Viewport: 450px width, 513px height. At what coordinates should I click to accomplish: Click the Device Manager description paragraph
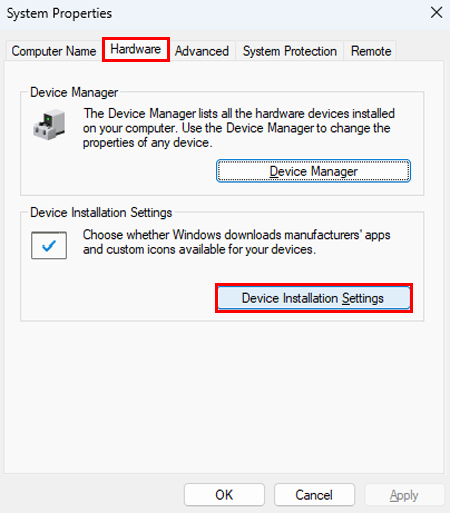point(239,128)
